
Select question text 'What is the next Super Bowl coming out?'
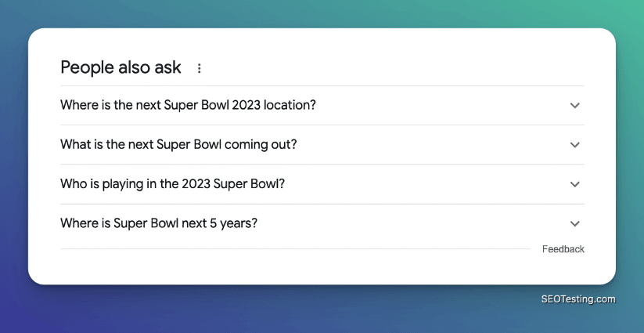[178, 145]
